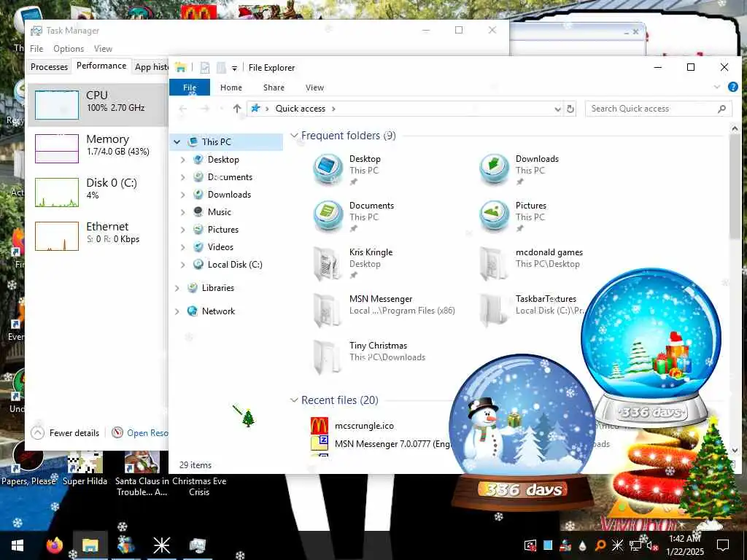
Task: Open the Tiny Christmas folder icon
Action: tap(328, 356)
